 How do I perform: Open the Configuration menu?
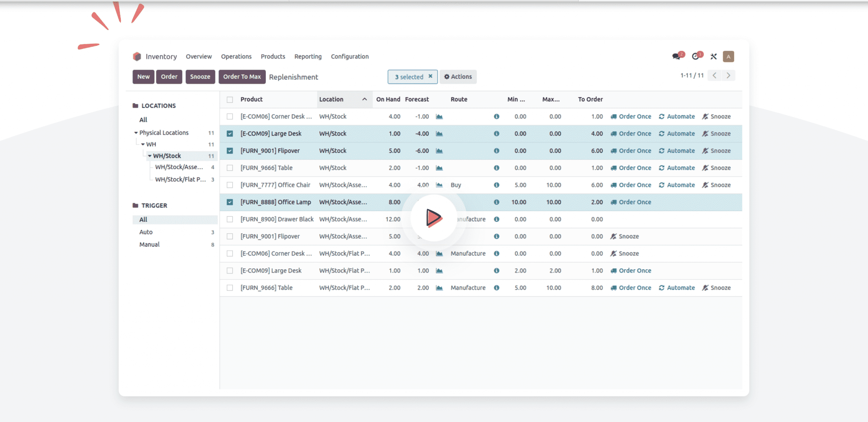pos(350,56)
